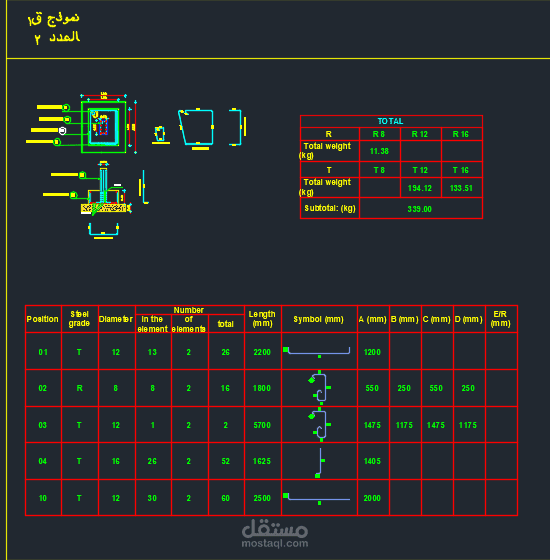550x560 pixels.
Task: Select the 'R 12' header cell
Action: [420, 134]
